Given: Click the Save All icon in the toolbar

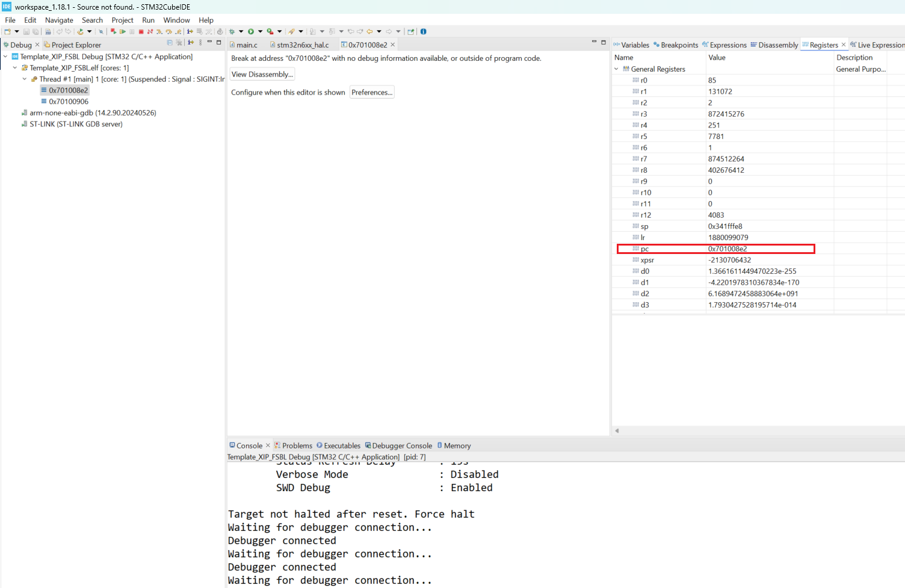Looking at the screenshot, I should click(x=36, y=31).
